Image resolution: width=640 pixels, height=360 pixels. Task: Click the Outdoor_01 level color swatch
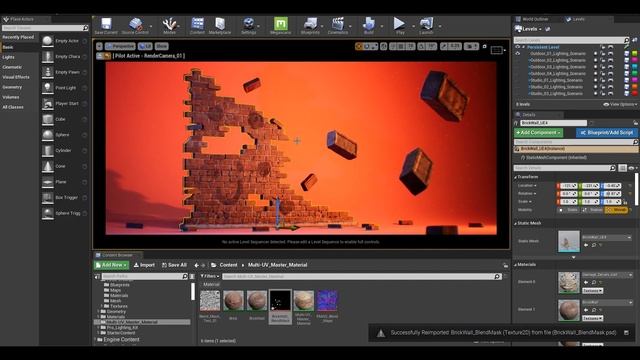(635, 54)
